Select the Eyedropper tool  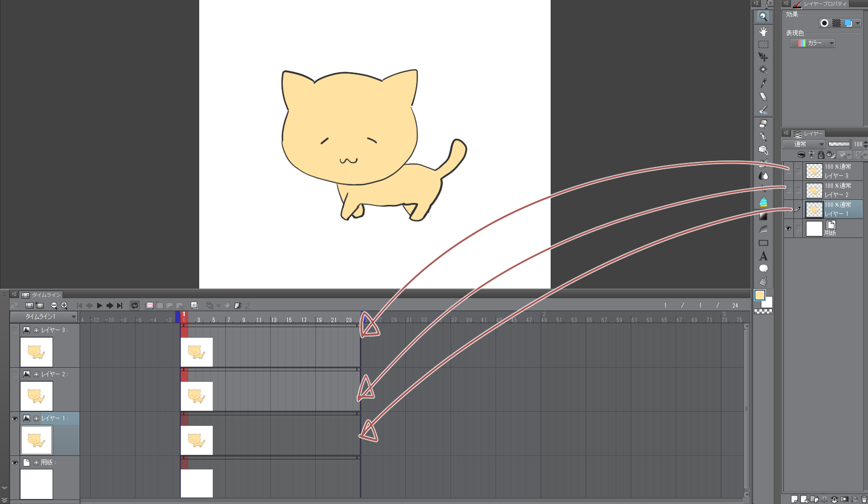tap(763, 83)
